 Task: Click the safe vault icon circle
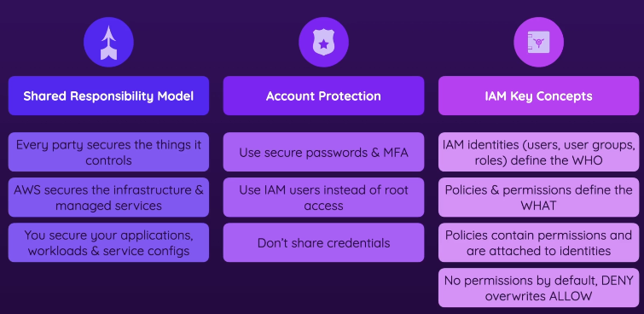[538, 42]
